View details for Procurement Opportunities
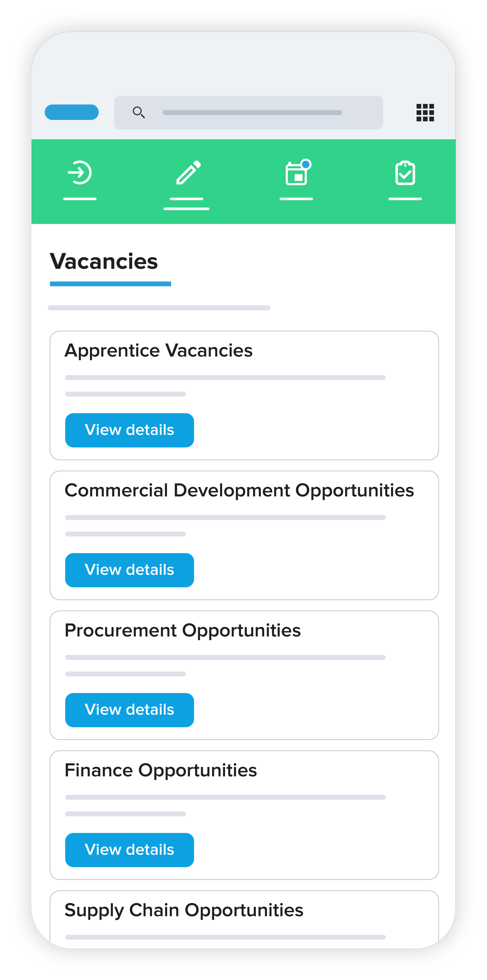This screenshot has height=980, width=487. click(x=129, y=710)
